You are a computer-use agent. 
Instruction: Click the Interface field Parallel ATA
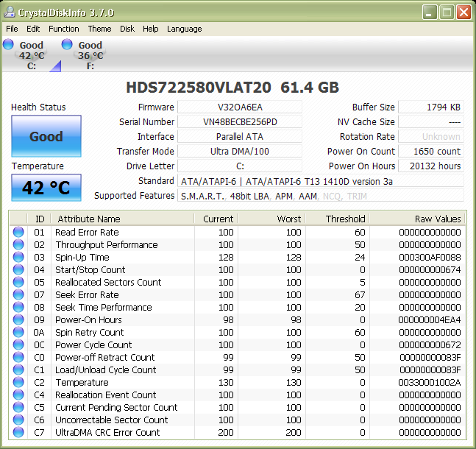[x=240, y=137]
